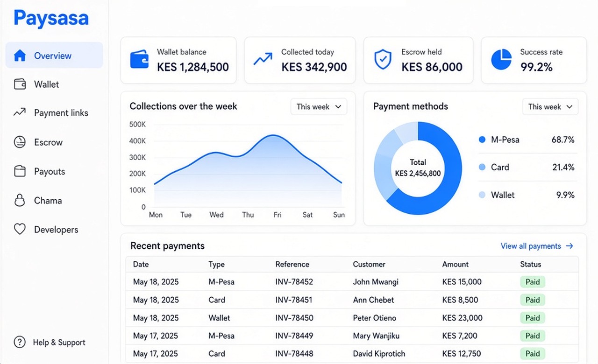The width and height of the screenshot is (598, 364).
Task: Click the Escrow held shield icon
Action: (383, 60)
